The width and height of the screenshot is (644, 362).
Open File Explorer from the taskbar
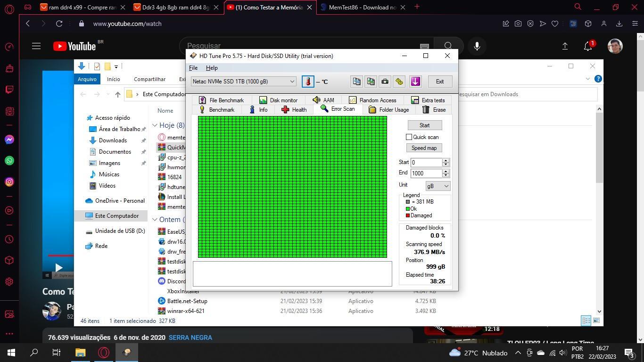80,352
